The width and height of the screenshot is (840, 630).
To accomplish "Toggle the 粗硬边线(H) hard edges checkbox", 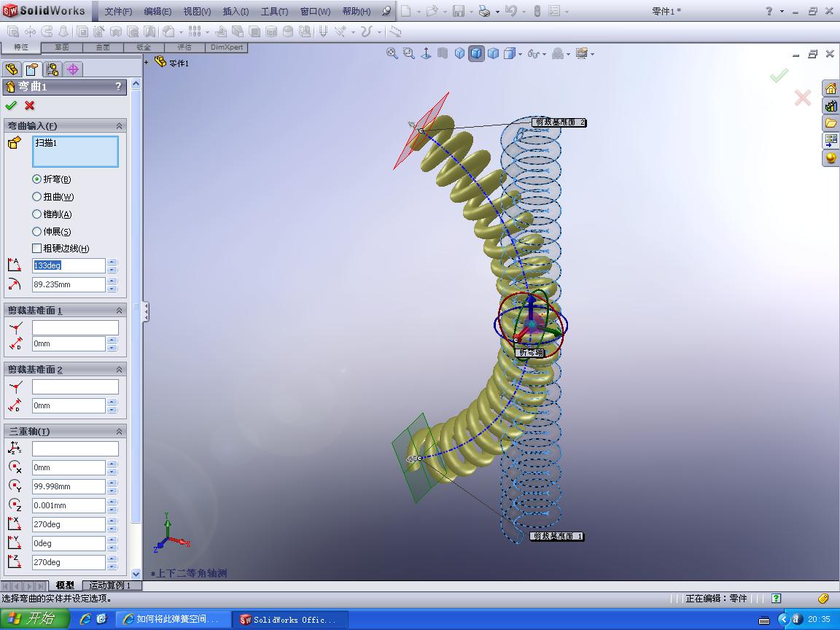I will pyautogui.click(x=36, y=248).
